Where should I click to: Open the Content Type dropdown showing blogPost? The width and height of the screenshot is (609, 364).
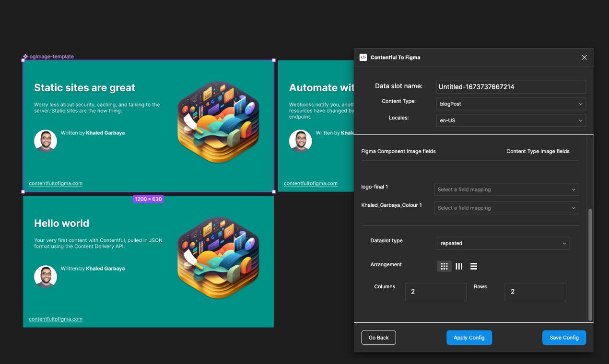point(511,103)
